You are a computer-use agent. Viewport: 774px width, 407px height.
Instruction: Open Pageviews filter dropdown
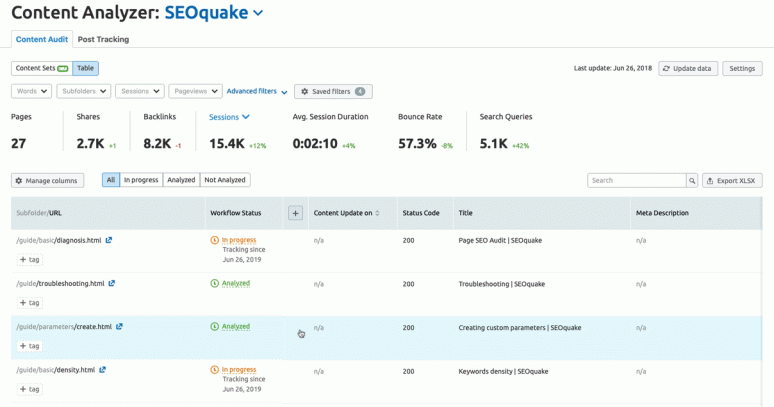coord(195,91)
